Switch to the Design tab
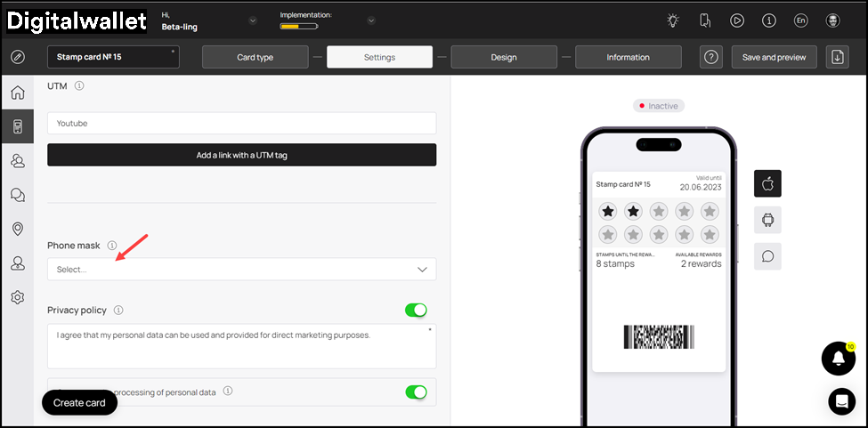The height and width of the screenshot is (428, 868). point(504,57)
